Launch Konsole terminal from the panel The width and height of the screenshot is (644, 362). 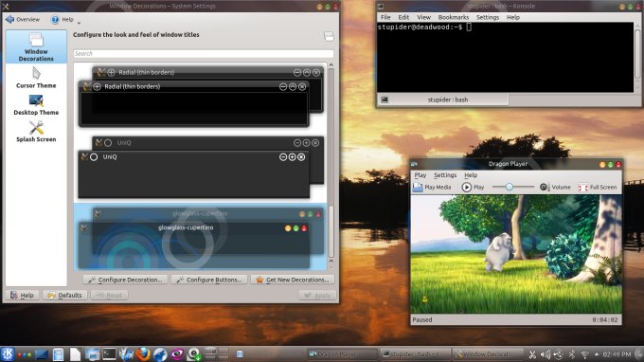(109, 354)
